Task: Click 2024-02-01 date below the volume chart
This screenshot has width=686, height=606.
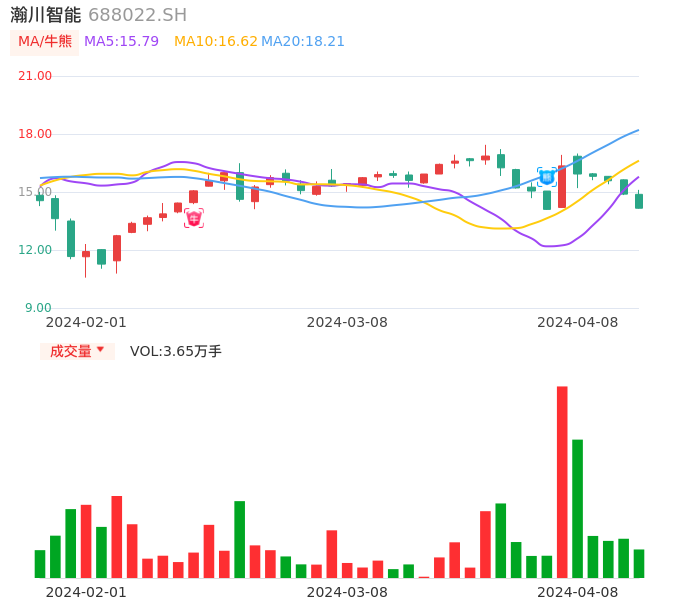Action: tap(86, 592)
